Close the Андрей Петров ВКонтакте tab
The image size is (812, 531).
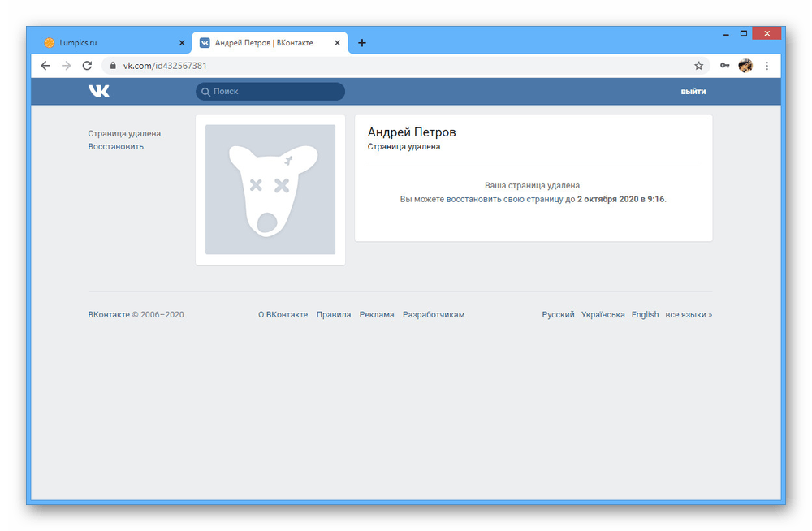pos(337,43)
